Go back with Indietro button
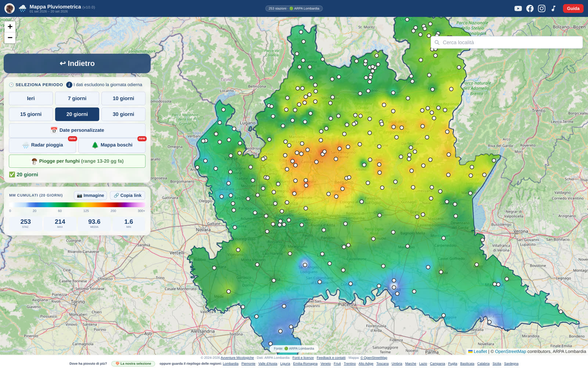Viewport: 588px width, 368px height. (77, 63)
